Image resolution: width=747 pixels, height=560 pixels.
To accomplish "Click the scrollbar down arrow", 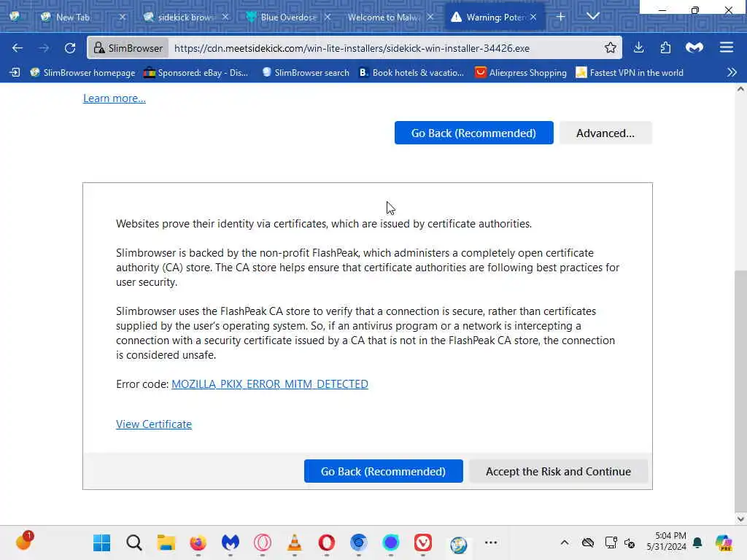I will 740,518.
